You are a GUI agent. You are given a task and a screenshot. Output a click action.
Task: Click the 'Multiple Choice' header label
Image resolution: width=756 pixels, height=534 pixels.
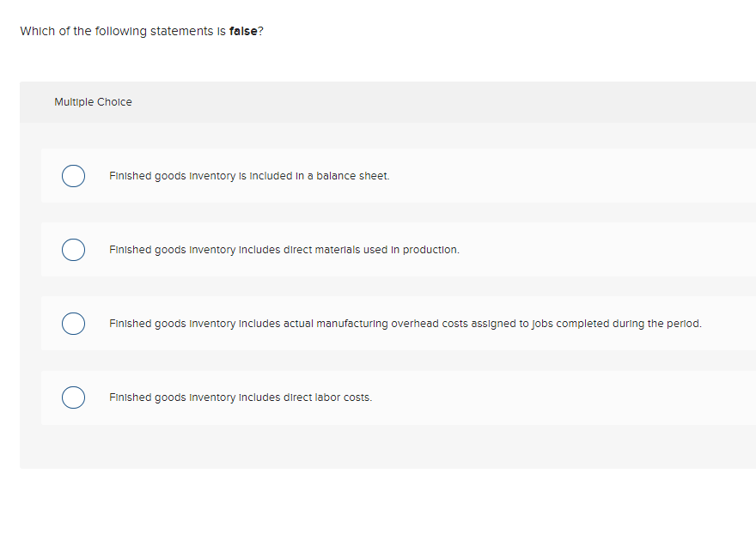coord(93,102)
